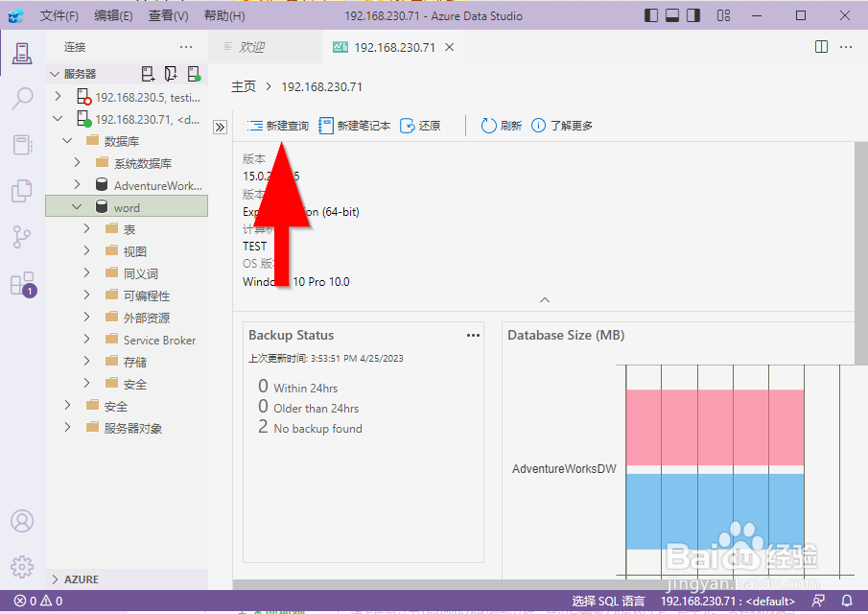Open the Source Control view
Image resolution: width=868 pixels, height=614 pixels.
[x=22, y=237]
